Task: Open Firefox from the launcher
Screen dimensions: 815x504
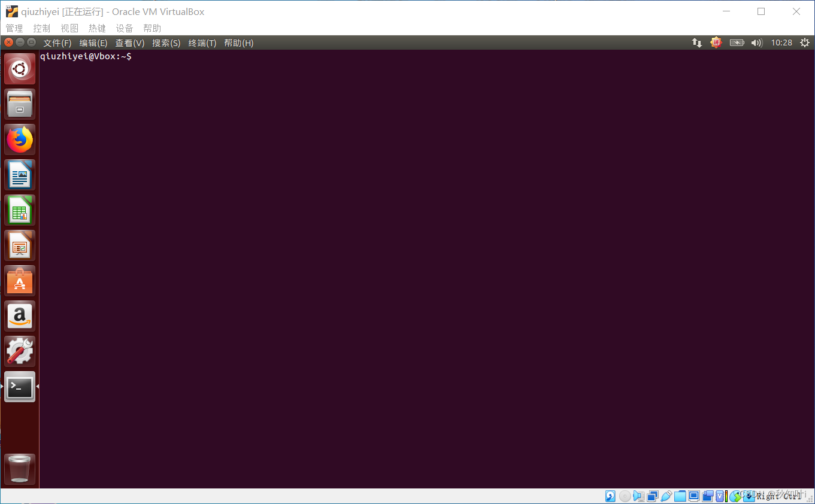Action: (x=19, y=139)
